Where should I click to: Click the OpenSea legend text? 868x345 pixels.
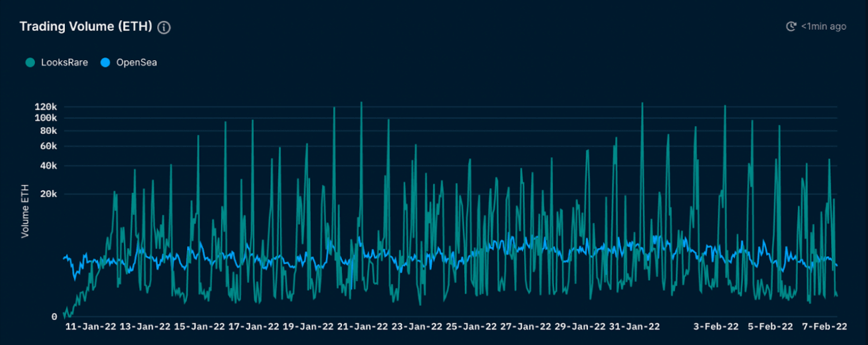coord(139,62)
